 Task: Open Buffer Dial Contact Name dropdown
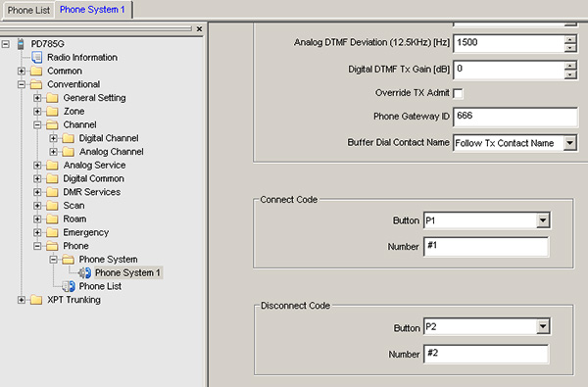coord(569,143)
